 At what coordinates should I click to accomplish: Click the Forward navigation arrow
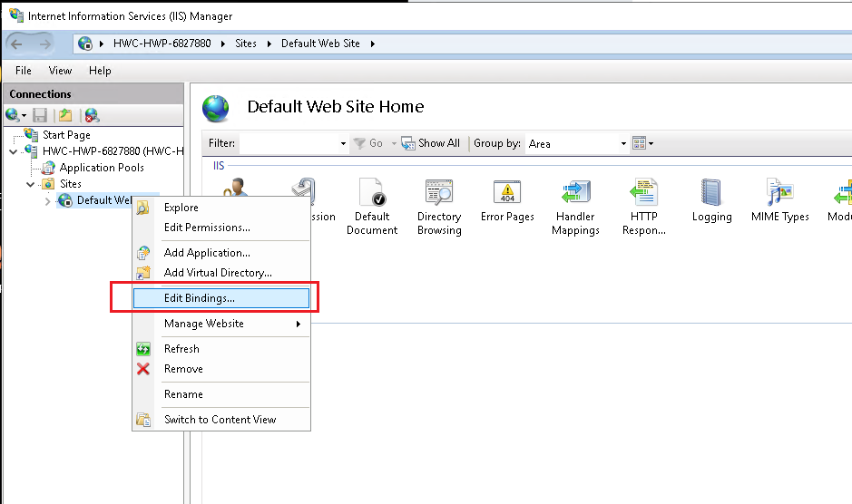point(45,44)
